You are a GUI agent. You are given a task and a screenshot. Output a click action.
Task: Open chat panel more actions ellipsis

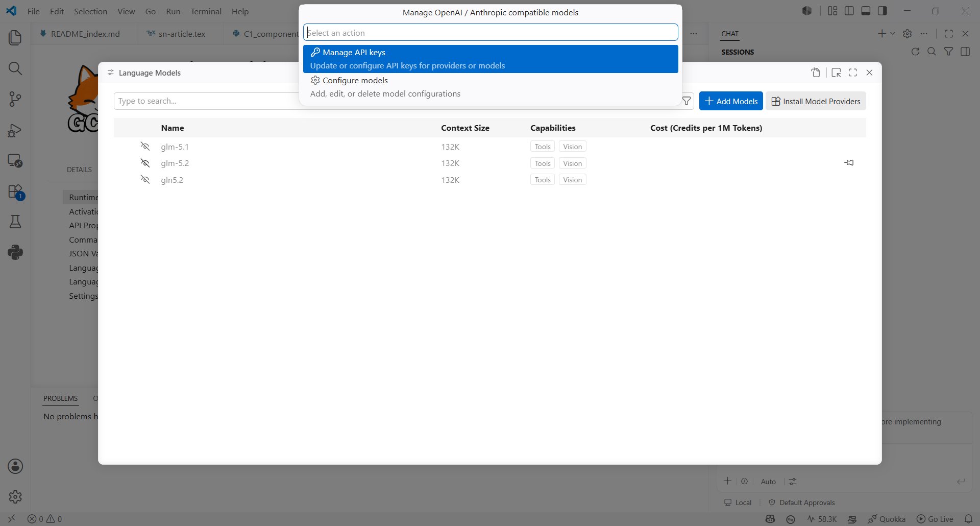tap(924, 34)
